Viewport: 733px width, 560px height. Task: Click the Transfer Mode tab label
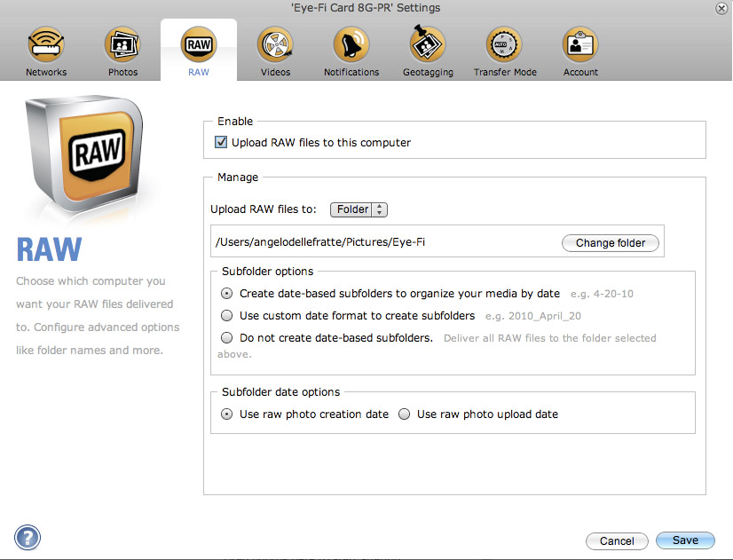[x=505, y=72]
